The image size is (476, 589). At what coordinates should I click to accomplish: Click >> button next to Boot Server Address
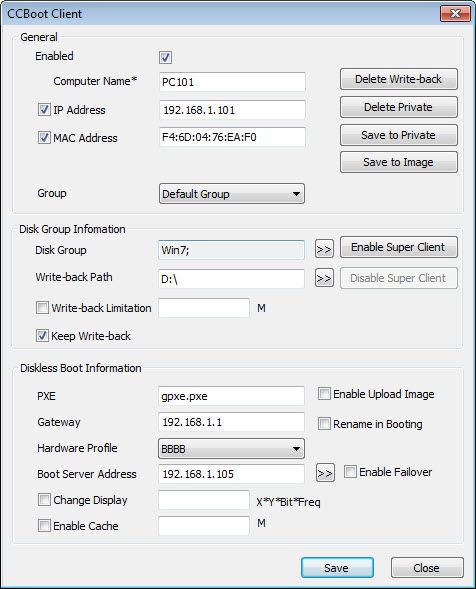pyautogui.click(x=325, y=473)
